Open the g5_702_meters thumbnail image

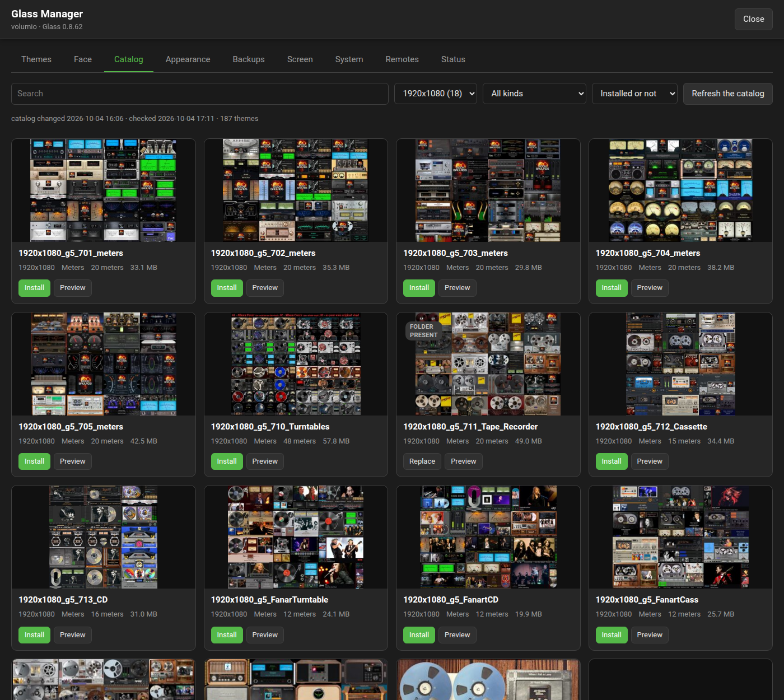[296, 190]
